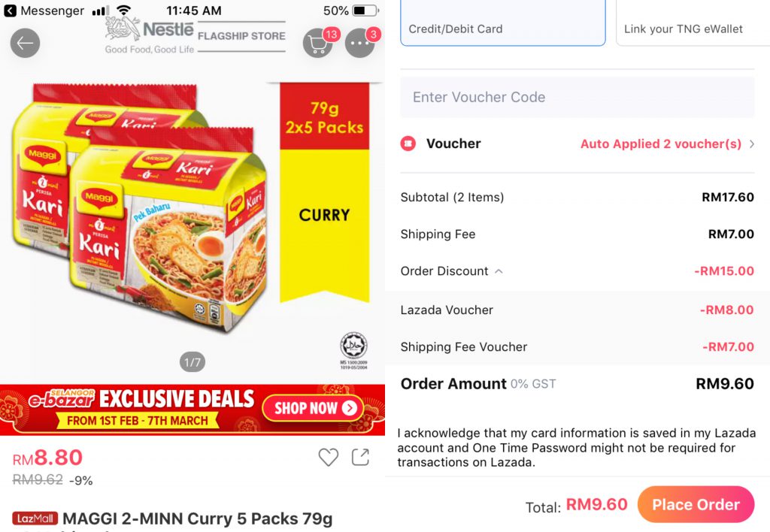Select Link your TNG eWallet option
The width and height of the screenshot is (770, 532).
coord(692,23)
